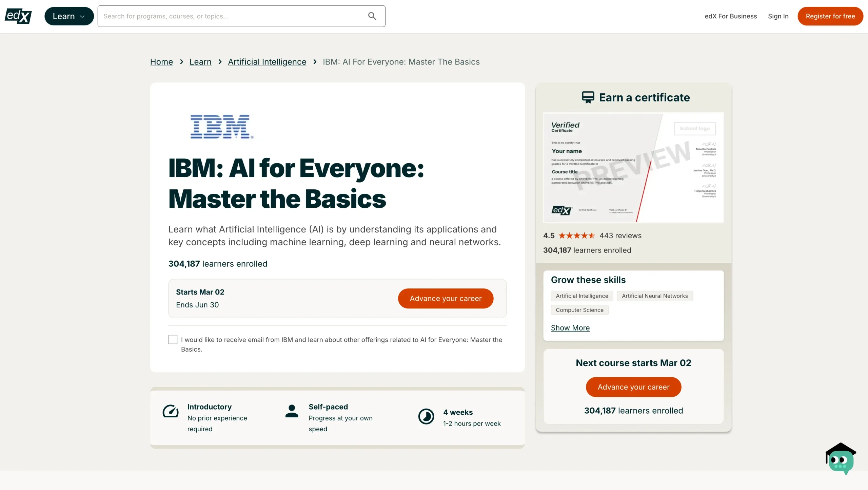Click the certificate icon next to Earn a certificate
The height and width of the screenshot is (490, 868).
coord(588,97)
